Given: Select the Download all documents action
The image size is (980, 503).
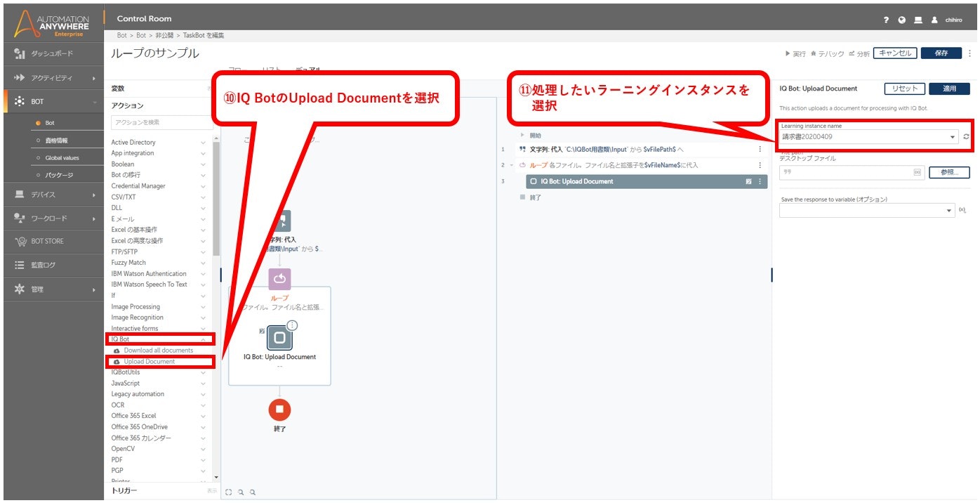Looking at the screenshot, I should coord(159,351).
